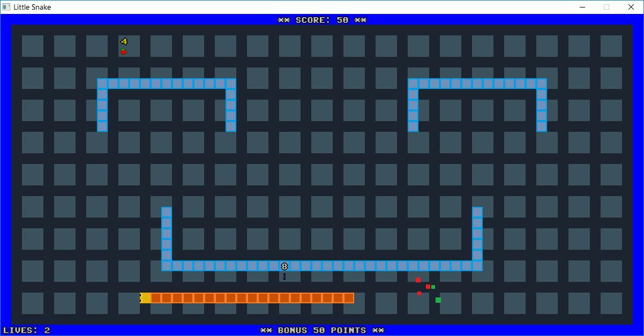Click the disabled maximize button
Image resolution: width=644 pixels, height=336 pixels.
pos(606,7)
